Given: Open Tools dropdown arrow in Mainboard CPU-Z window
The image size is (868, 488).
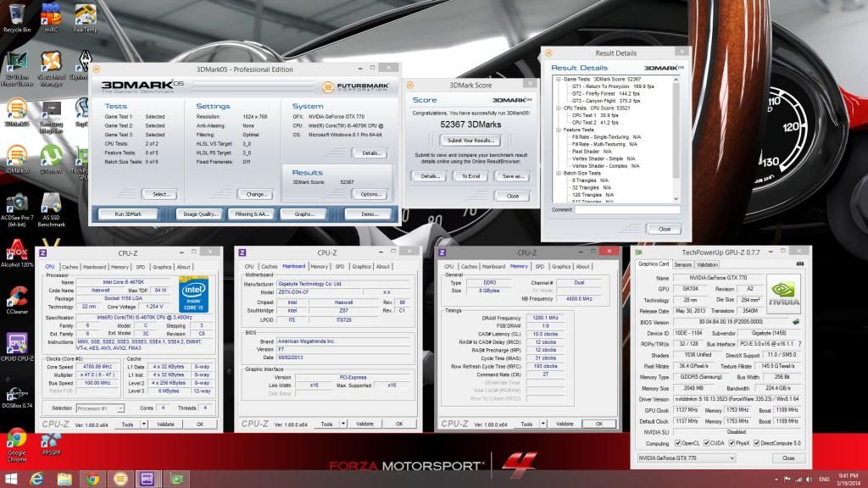Looking at the screenshot, I should coord(343,424).
